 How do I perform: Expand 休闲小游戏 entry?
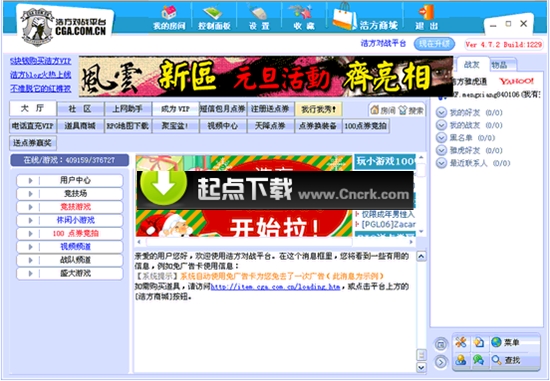click(70, 220)
